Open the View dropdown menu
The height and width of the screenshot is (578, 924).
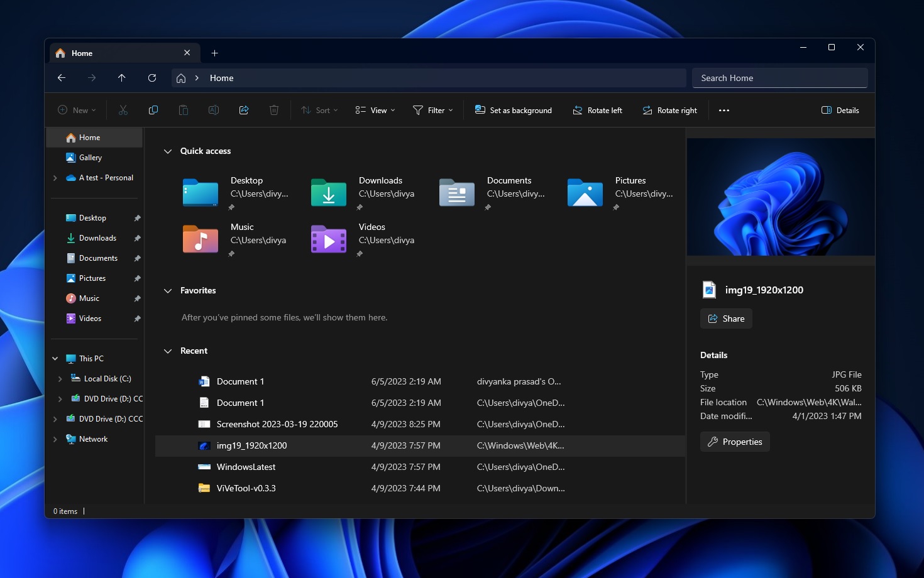coord(374,110)
